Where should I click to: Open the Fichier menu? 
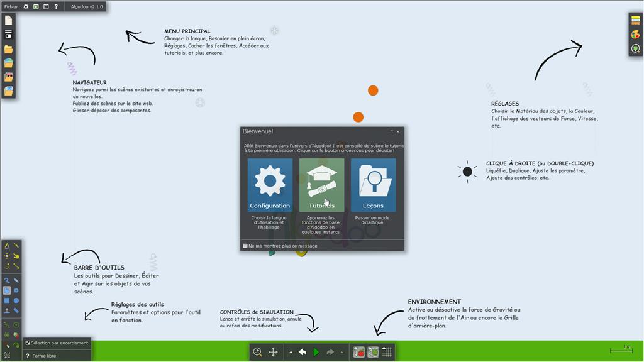point(11,6)
